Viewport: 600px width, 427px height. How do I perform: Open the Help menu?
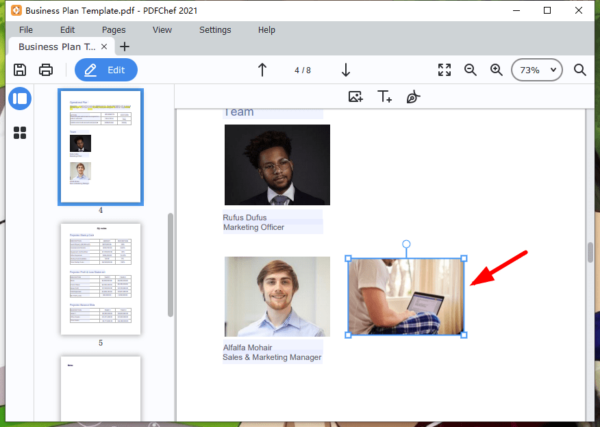pyautogui.click(x=266, y=30)
